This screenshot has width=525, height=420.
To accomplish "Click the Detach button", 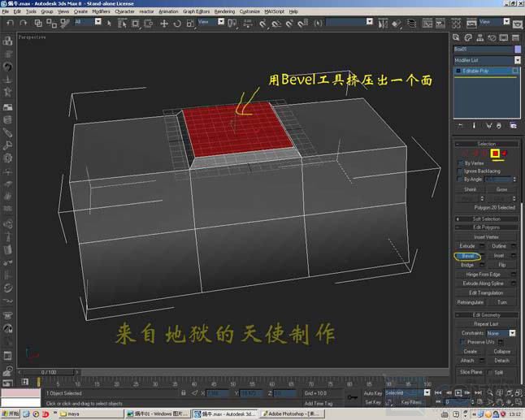I will click(501, 361).
